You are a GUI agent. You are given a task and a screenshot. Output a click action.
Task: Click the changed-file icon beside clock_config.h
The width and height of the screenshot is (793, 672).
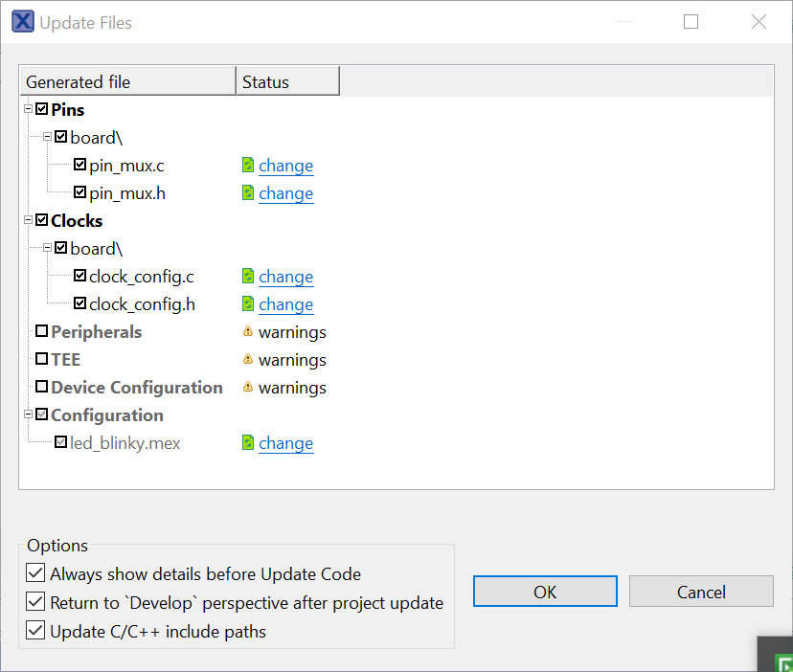[x=248, y=304]
